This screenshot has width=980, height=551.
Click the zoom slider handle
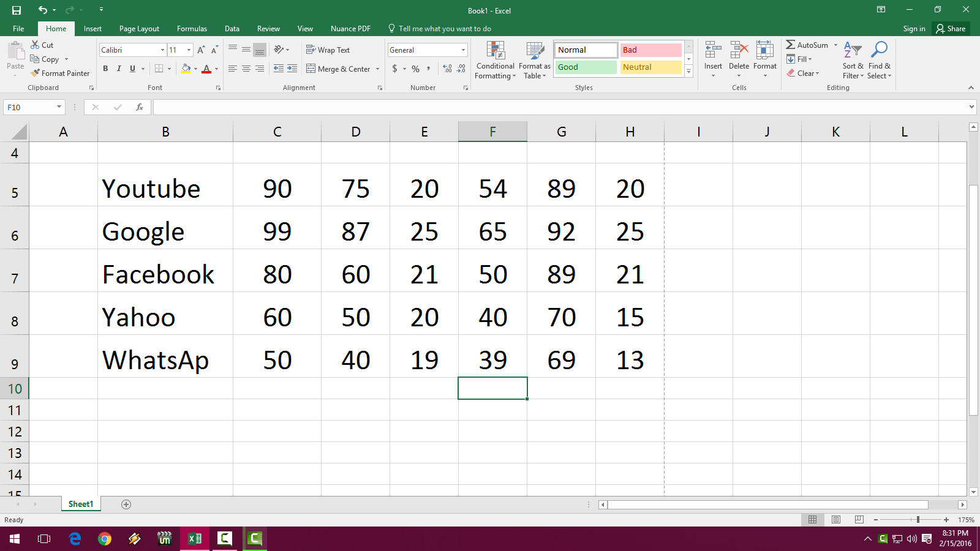pos(918,520)
